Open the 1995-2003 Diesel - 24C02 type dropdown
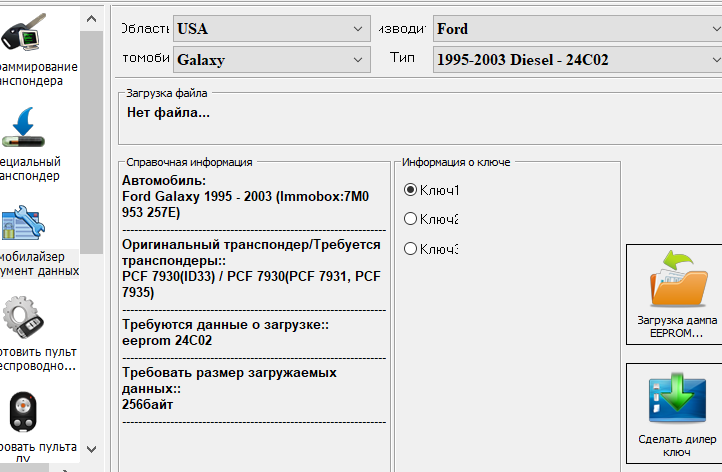The height and width of the screenshot is (472, 722). click(577, 59)
